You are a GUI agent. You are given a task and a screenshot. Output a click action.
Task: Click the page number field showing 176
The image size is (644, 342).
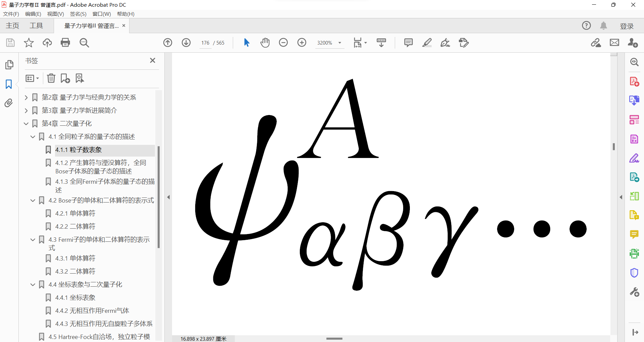[205, 43]
